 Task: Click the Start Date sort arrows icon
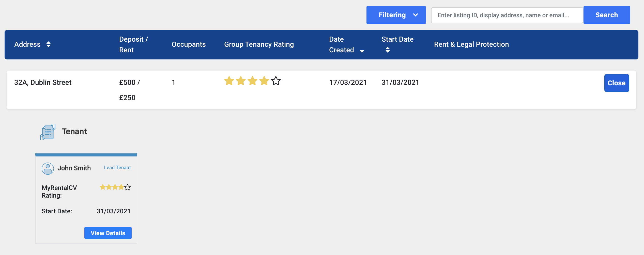[x=387, y=50]
